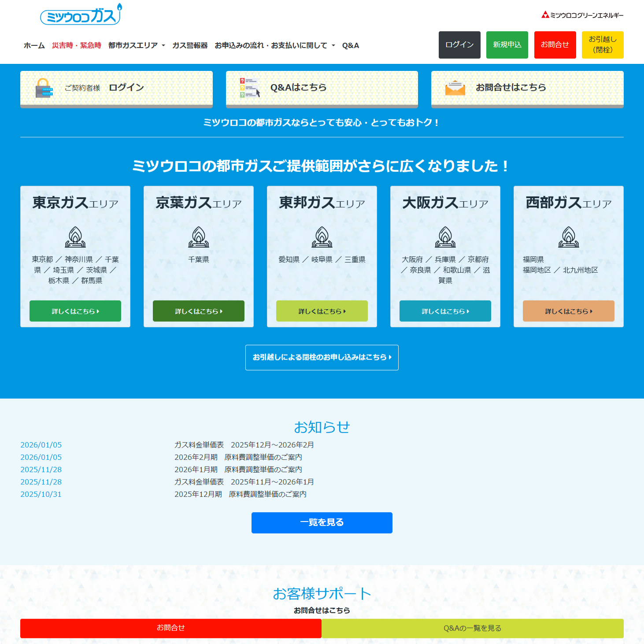Click the Q&Aの一覧を見る bar

[x=472, y=628]
